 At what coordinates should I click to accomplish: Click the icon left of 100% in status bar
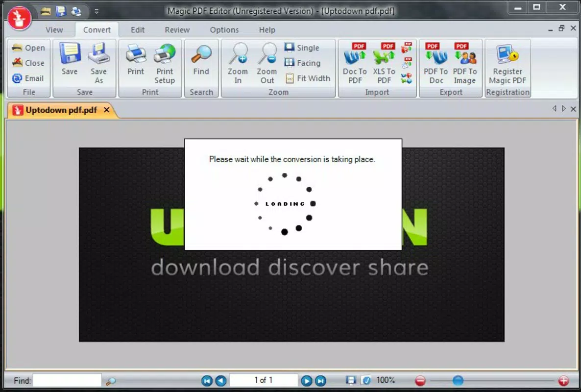tap(366, 380)
